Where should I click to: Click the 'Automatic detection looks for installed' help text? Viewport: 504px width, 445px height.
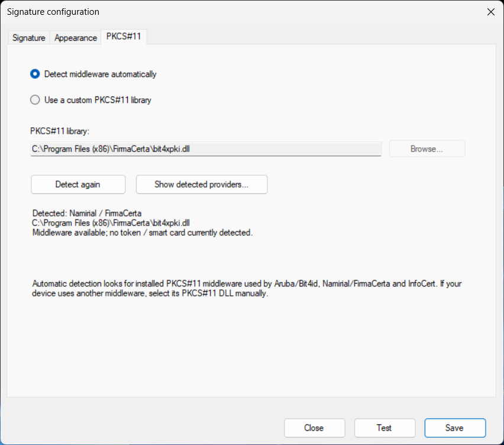(x=247, y=288)
